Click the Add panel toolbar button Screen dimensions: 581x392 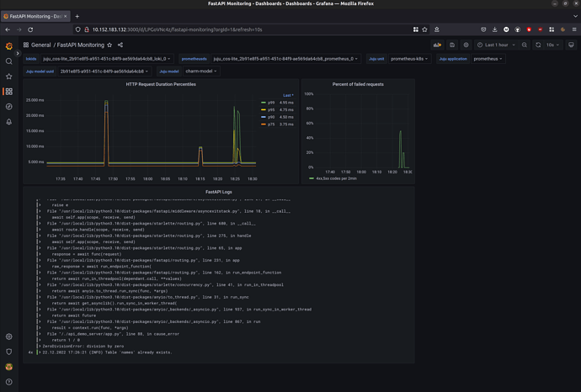(x=437, y=45)
